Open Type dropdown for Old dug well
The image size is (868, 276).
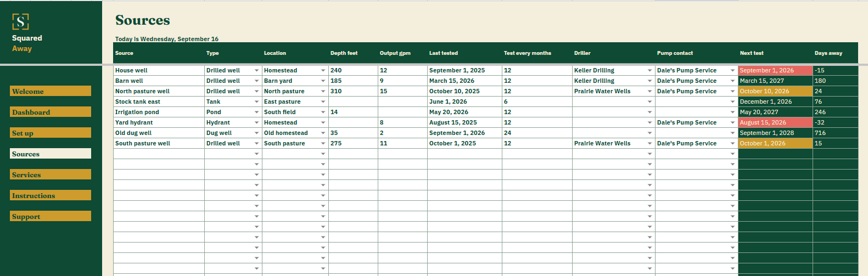(x=256, y=133)
